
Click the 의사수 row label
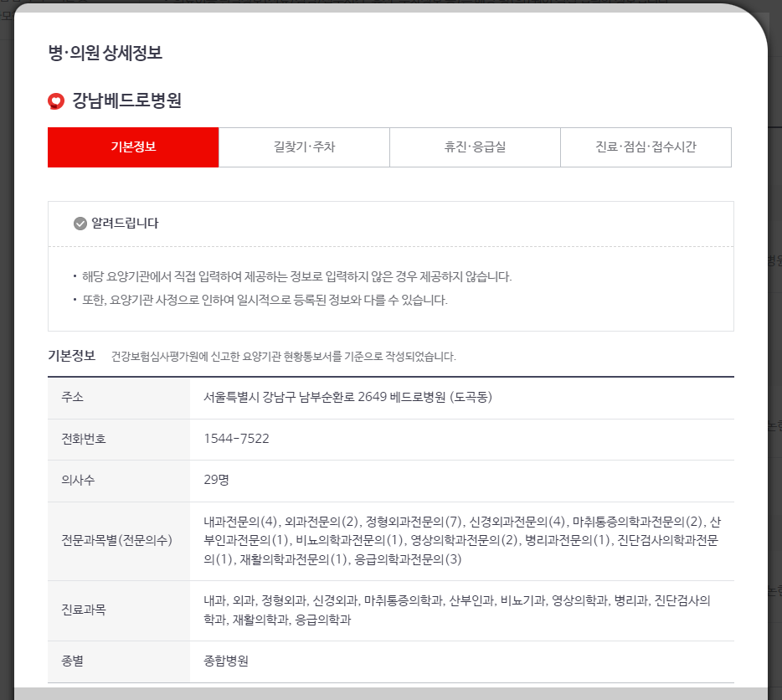click(x=78, y=481)
